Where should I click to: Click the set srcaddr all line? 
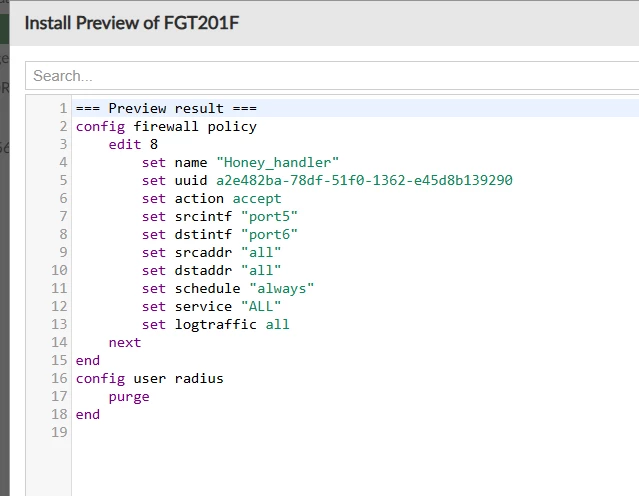(212, 252)
